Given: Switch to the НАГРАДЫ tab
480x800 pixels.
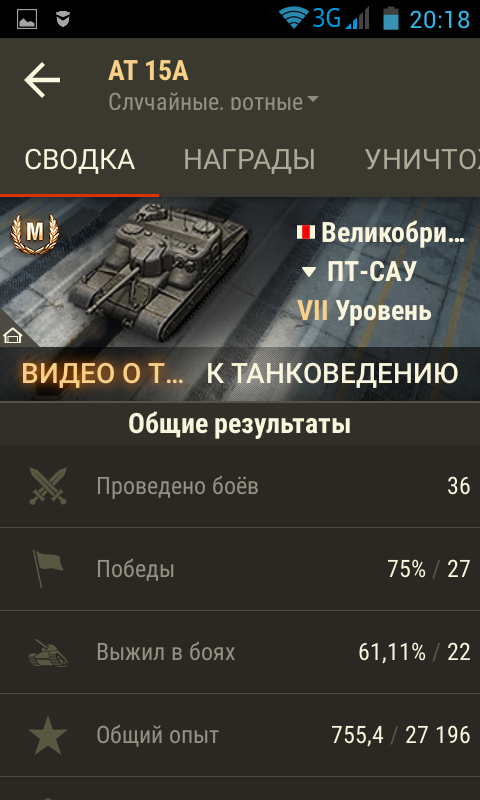Looking at the screenshot, I should tap(249, 160).
